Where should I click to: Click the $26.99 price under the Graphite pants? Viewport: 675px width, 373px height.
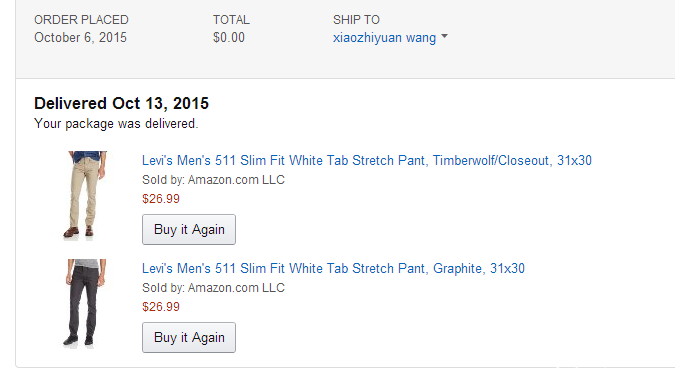[x=161, y=307]
